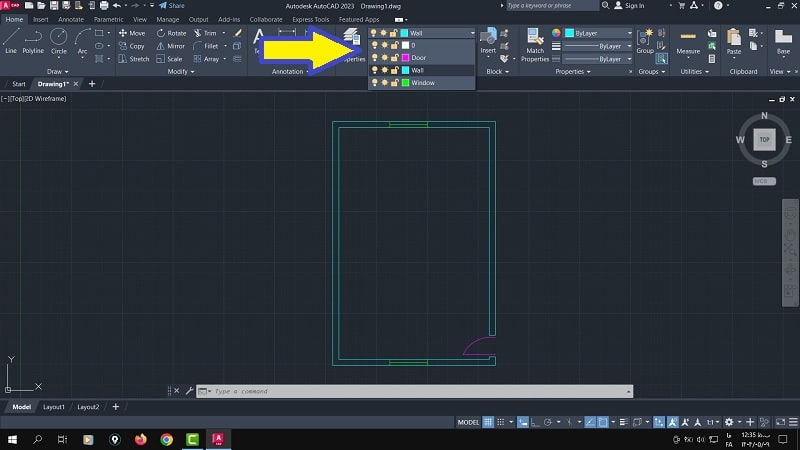Click the Rectangle tool icon
800x450 pixels.
99,33
